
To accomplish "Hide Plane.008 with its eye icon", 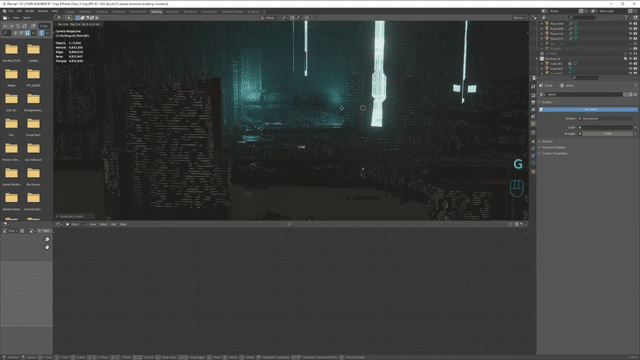I will tap(630, 24).
